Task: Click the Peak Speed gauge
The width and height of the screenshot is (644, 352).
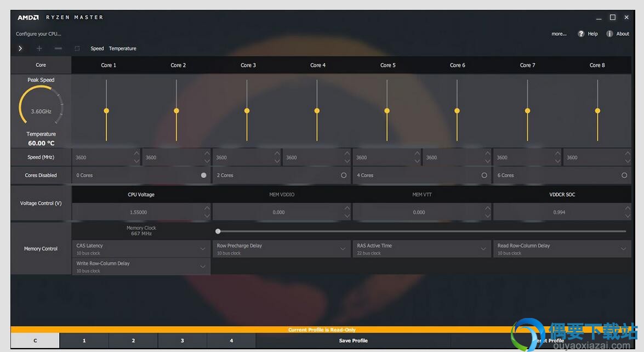Action: click(x=41, y=106)
